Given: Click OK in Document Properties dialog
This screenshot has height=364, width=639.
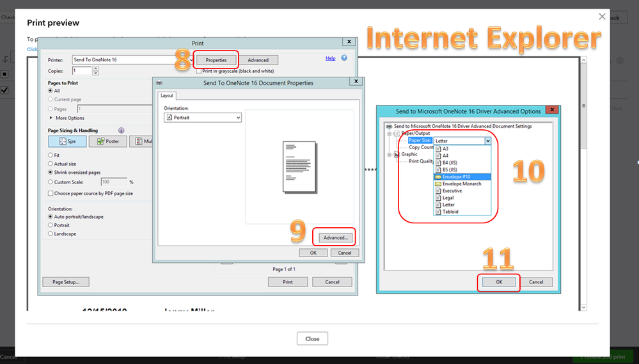Looking at the screenshot, I should click(x=313, y=253).
